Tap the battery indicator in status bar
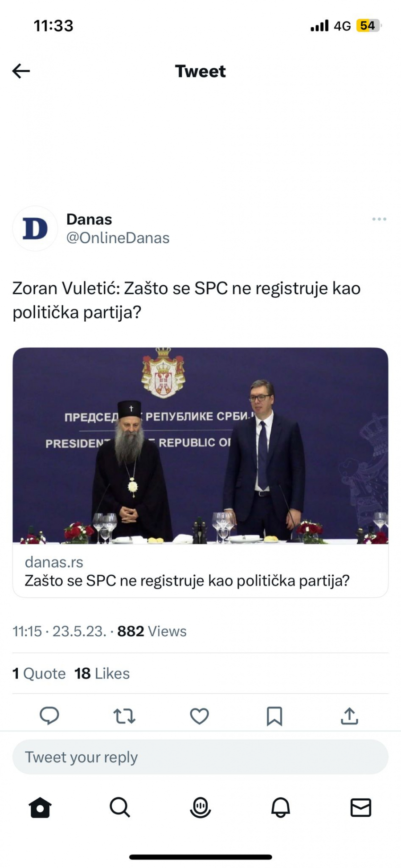The height and width of the screenshot is (868, 401). pos(367,25)
